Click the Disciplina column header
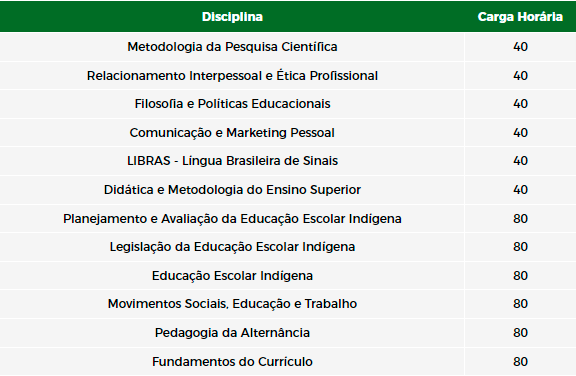The image size is (576, 376). [232, 17]
